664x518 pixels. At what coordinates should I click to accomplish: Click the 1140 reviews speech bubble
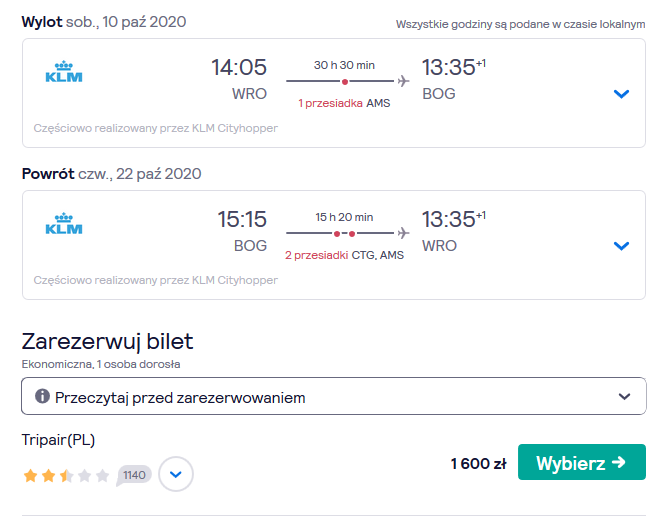(x=134, y=475)
